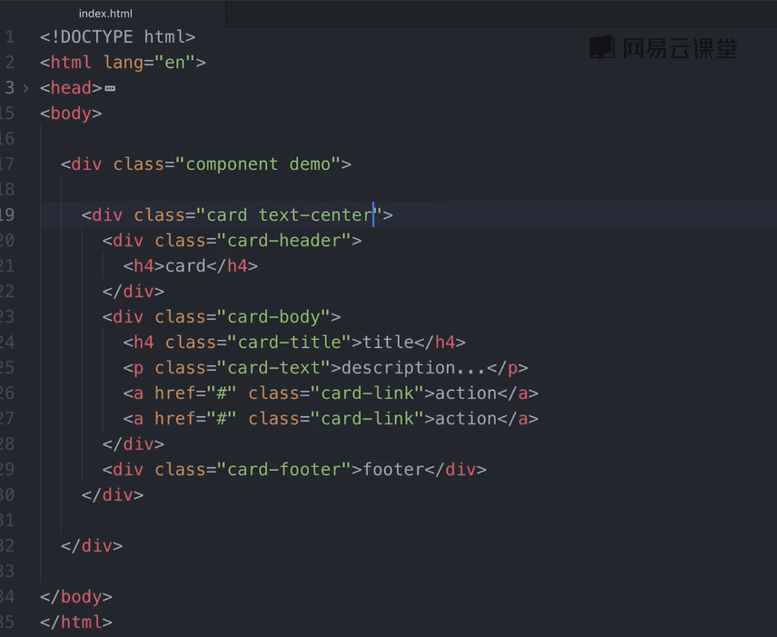Click the "card-title" class value
This screenshot has width=777, height=637.
(289, 343)
